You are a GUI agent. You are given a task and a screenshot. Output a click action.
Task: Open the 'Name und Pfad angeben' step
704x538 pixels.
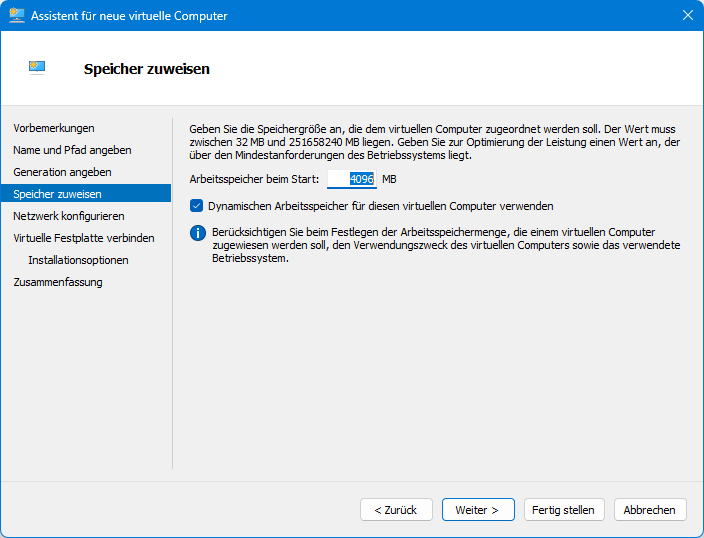pos(72,150)
